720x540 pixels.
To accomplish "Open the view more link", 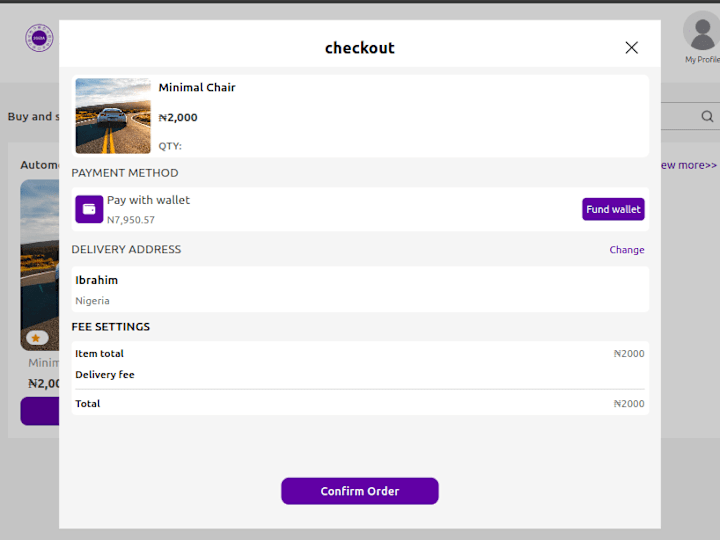I will tap(689, 165).
